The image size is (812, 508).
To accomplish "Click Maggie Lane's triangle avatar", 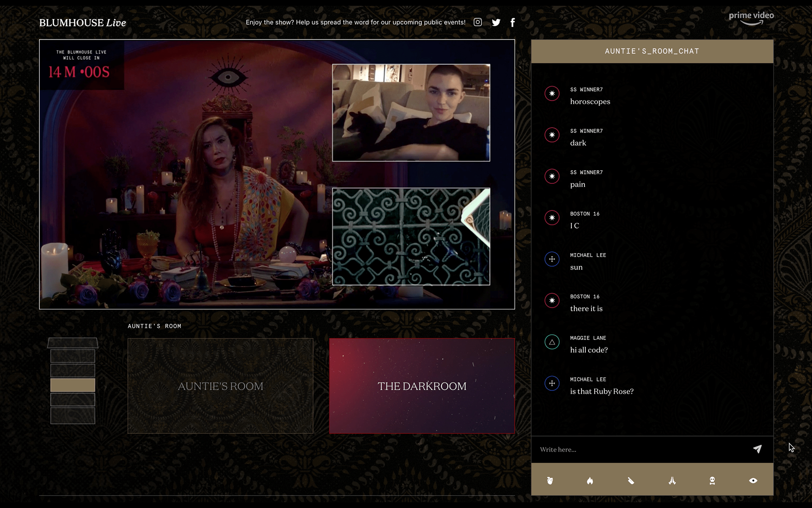I will pyautogui.click(x=552, y=342).
